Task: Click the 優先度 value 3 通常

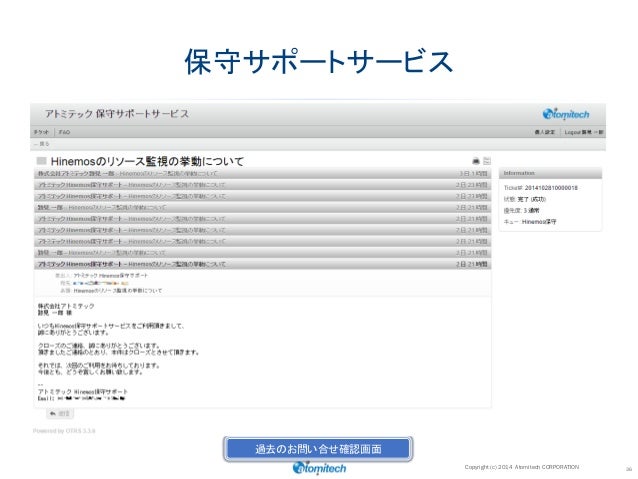Action: pos(531,210)
